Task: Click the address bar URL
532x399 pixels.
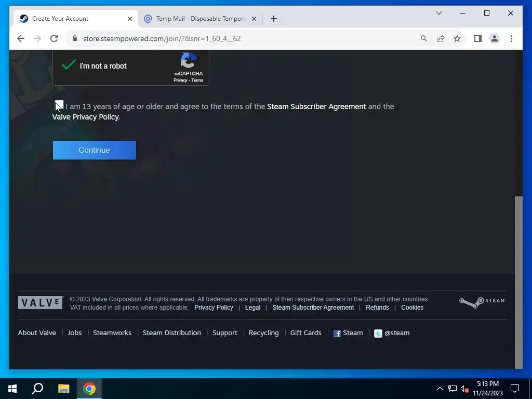Action: pos(162,38)
